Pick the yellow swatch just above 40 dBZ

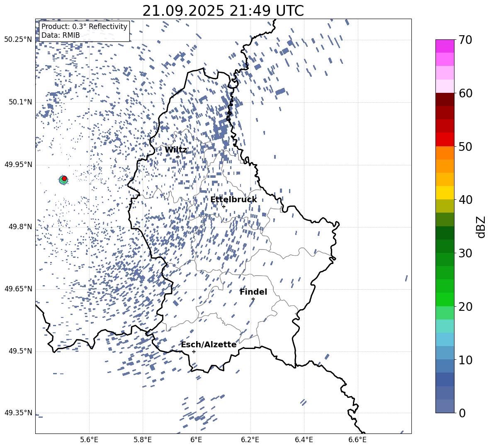[x=445, y=193]
